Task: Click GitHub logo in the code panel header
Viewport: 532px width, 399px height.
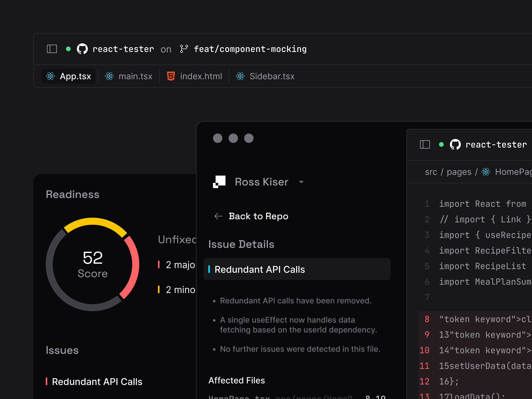Action: click(x=455, y=144)
